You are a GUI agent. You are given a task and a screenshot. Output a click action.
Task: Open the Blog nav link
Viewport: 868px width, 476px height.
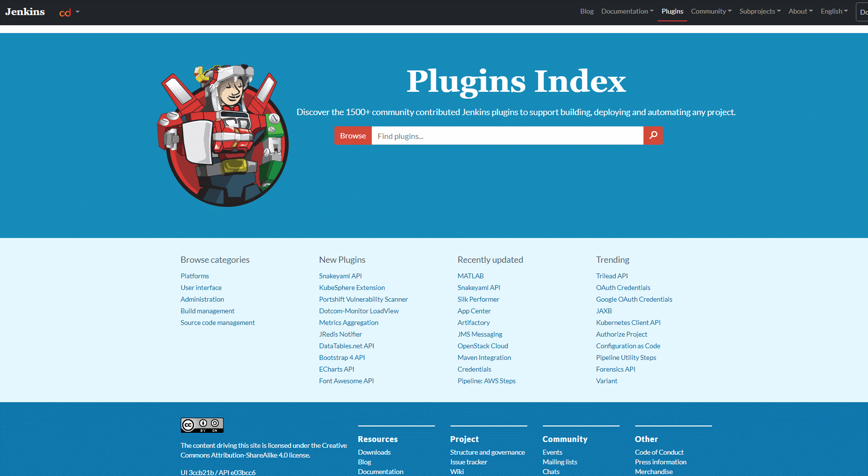[x=587, y=11]
